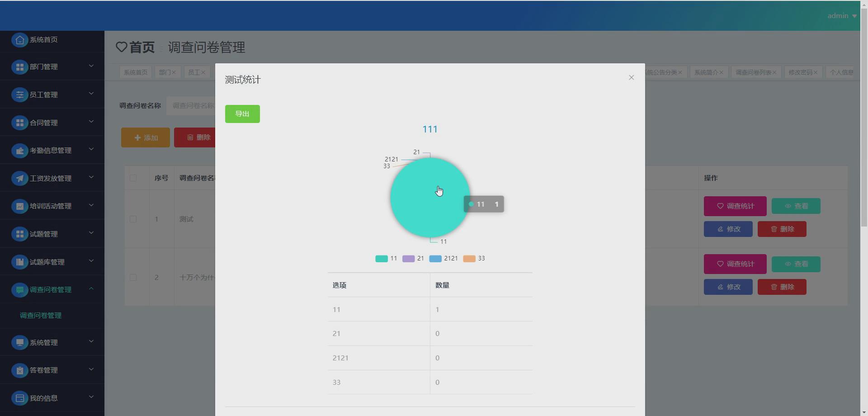Click the red 删除 button above the table
The width and height of the screenshot is (868, 416).
coord(195,137)
